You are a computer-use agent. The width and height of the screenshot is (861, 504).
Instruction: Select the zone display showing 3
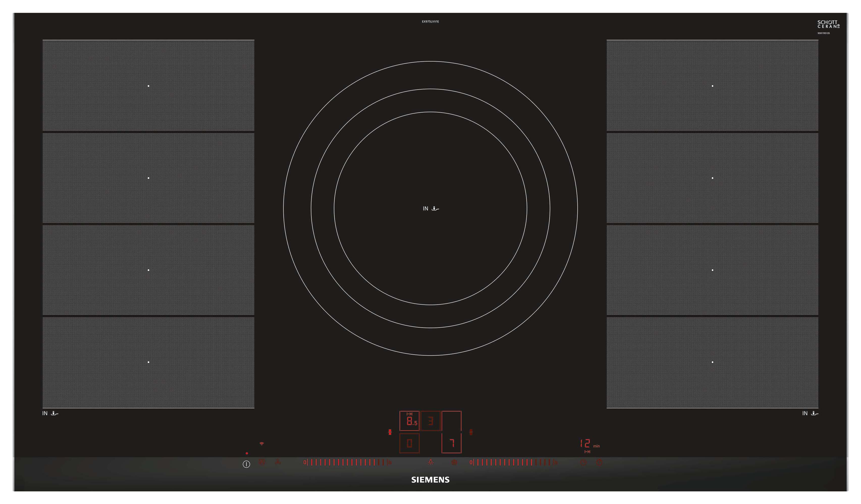pyautogui.click(x=431, y=421)
